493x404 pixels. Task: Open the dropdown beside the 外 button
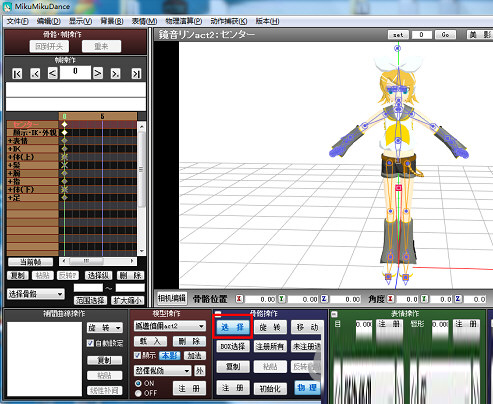pyautogui.click(x=162, y=370)
